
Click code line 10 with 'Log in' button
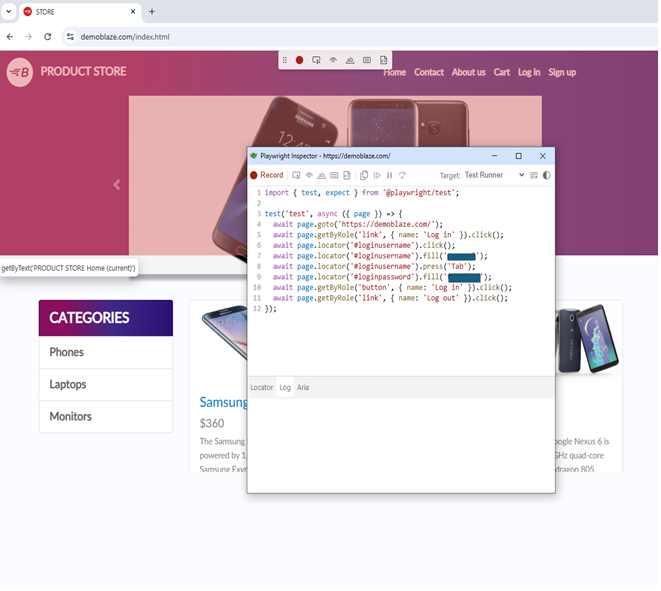point(392,287)
